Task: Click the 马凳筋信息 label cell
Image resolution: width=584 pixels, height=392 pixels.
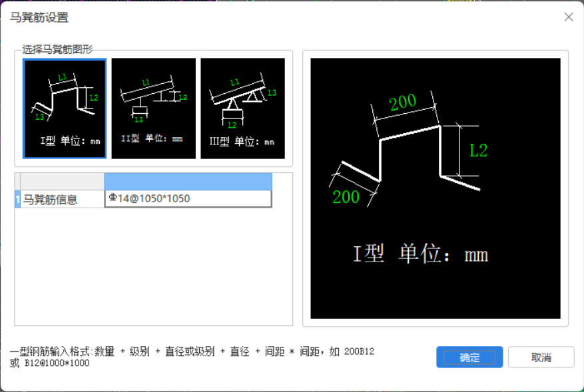Action: (62, 199)
